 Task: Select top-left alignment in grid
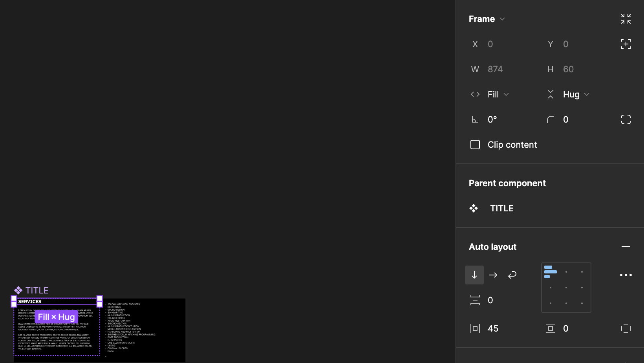coord(551,272)
